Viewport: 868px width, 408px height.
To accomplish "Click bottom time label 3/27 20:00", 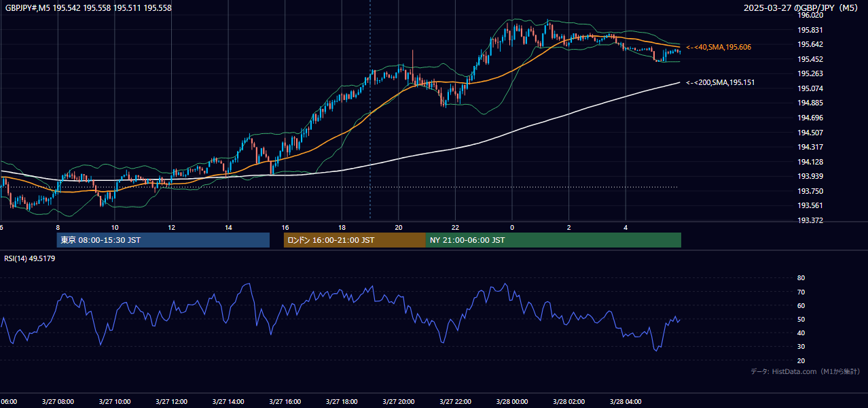I will pyautogui.click(x=399, y=402).
